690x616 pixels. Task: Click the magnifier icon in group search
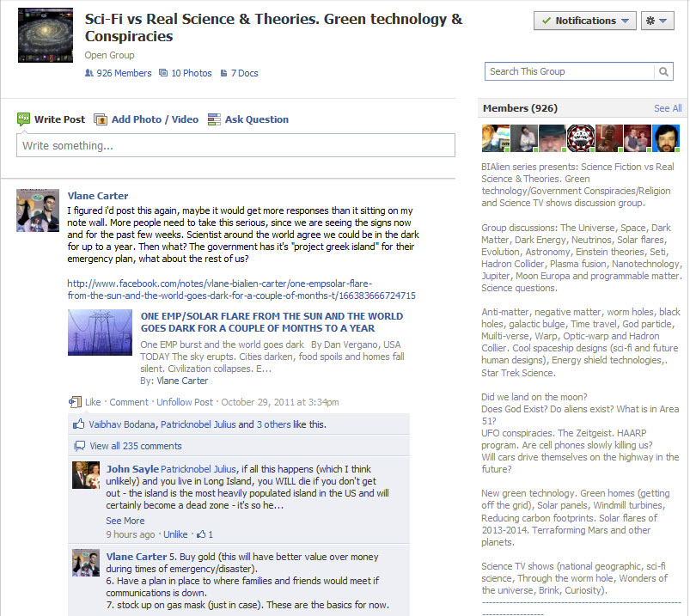[x=664, y=72]
